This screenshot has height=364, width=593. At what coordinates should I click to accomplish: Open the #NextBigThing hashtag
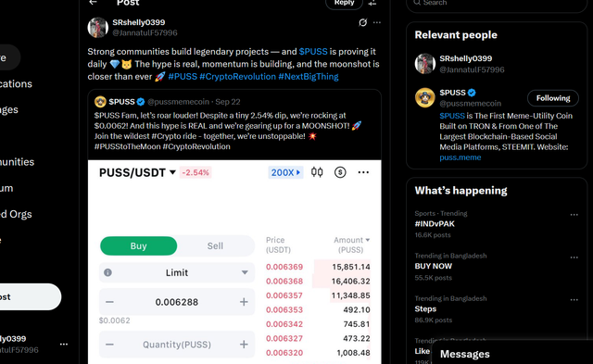[309, 76]
